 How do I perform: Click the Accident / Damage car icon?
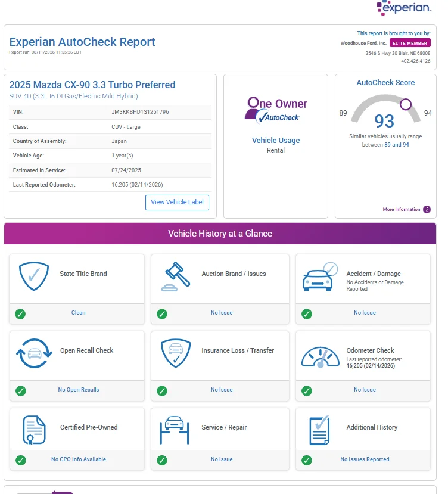pyautogui.click(x=320, y=276)
